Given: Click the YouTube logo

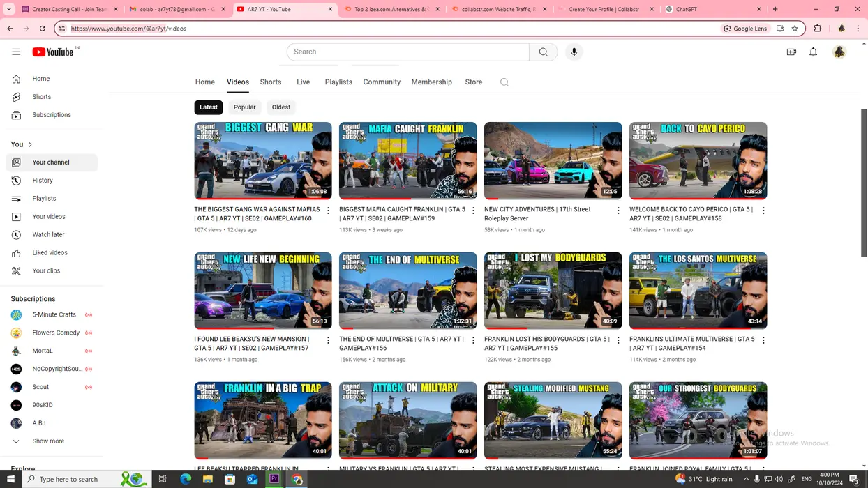Looking at the screenshot, I should click(53, 52).
